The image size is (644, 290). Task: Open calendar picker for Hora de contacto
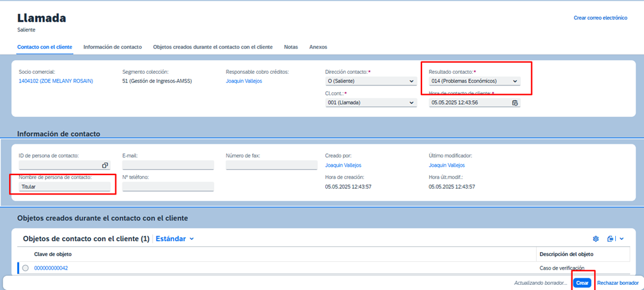pos(514,103)
